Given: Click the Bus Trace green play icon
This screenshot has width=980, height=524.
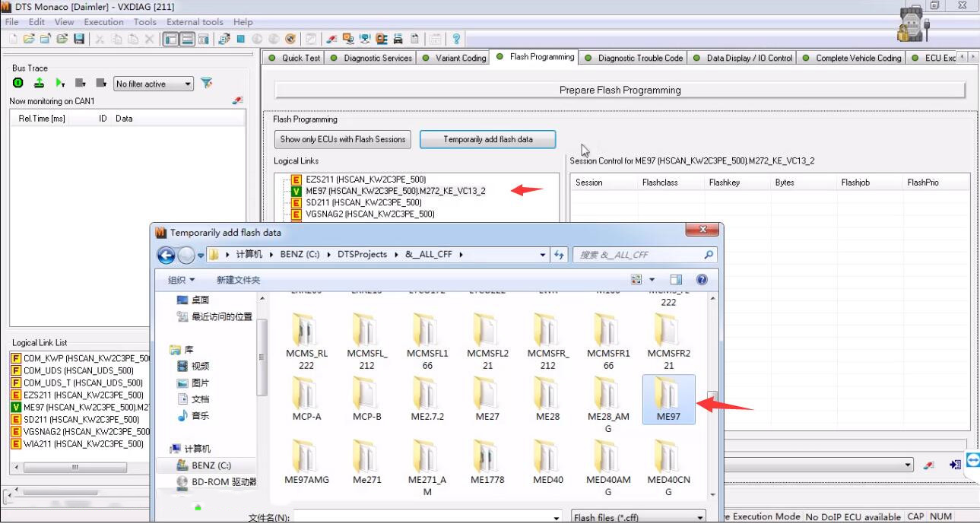Looking at the screenshot, I should [59, 83].
